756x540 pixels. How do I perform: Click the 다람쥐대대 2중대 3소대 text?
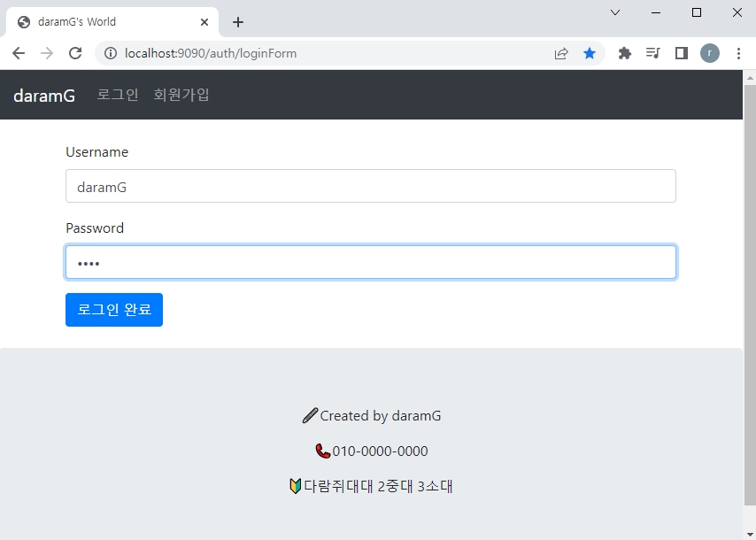click(x=378, y=486)
